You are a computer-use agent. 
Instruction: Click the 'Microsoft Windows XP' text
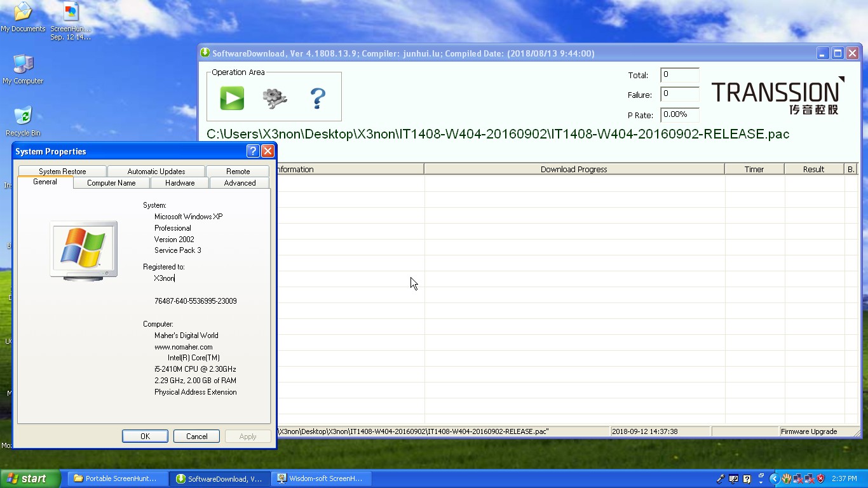pyautogui.click(x=188, y=217)
